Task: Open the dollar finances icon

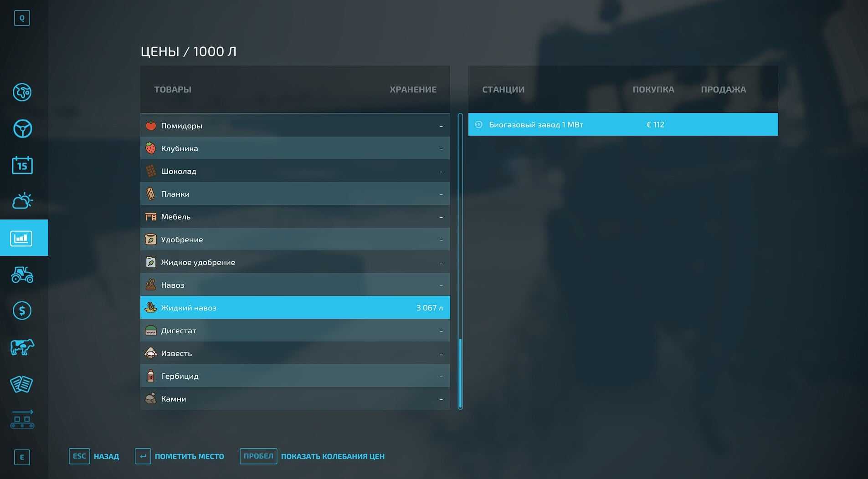Action: pyautogui.click(x=22, y=311)
